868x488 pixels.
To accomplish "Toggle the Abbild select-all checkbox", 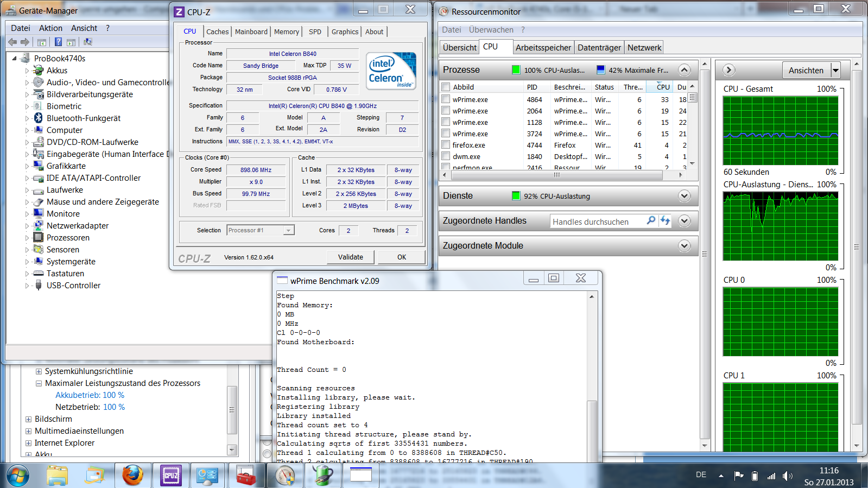I will (446, 87).
